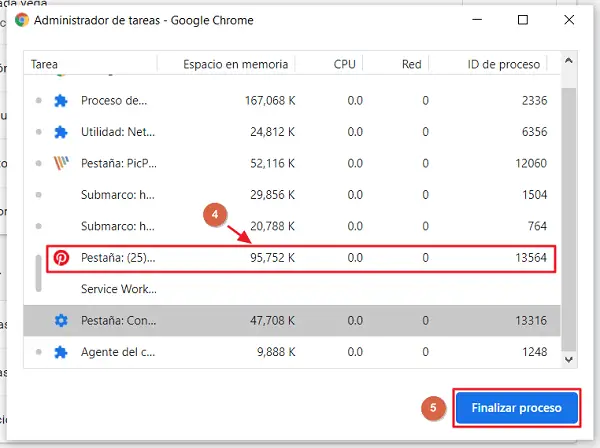The width and height of the screenshot is (600, 448).
Task: Click the gear icon beside Pestaña: Con...
Action: (61, 320)
